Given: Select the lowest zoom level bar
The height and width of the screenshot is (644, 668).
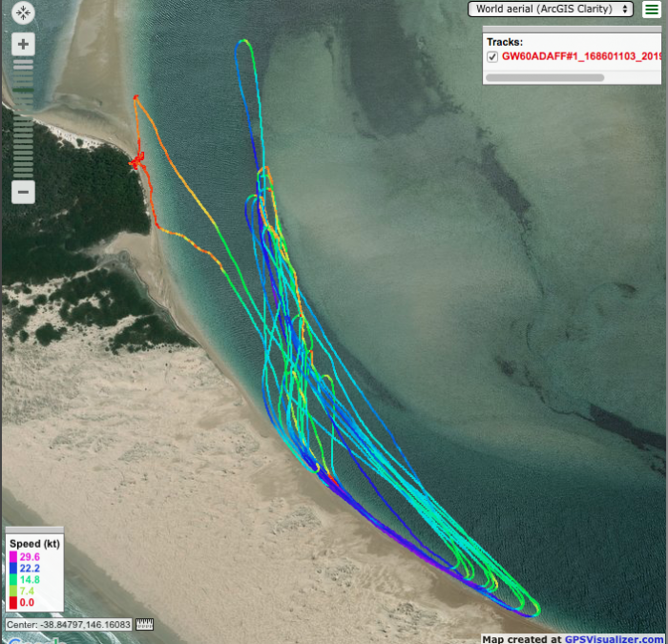Looking at the screenshot, I should (x=24, y=174).
